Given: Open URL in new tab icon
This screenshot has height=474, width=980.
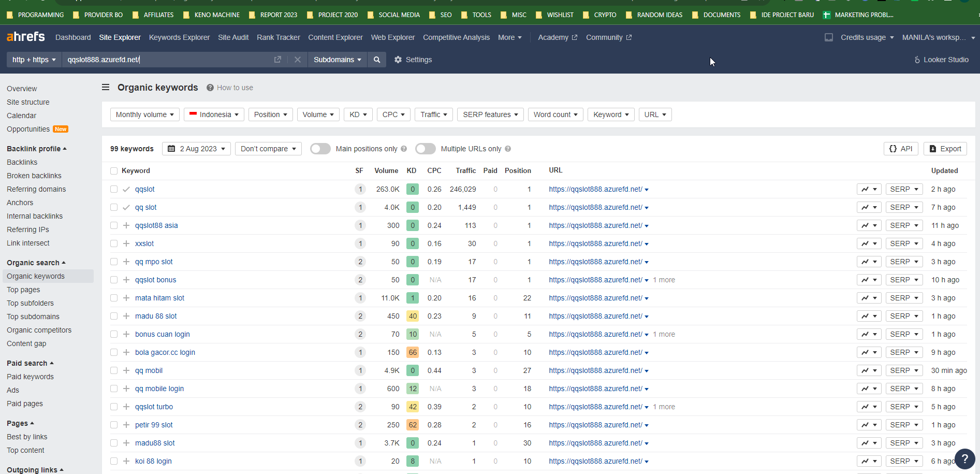Looking at the screenshot, I should [277, 60].
